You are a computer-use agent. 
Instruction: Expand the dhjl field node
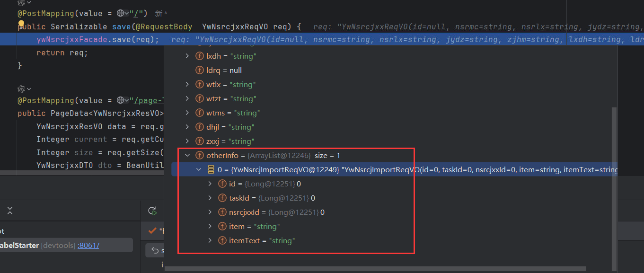(187, 127)
